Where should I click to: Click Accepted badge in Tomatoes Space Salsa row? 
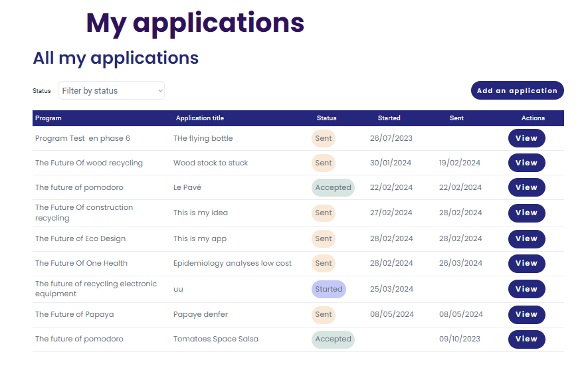(333, 339)
